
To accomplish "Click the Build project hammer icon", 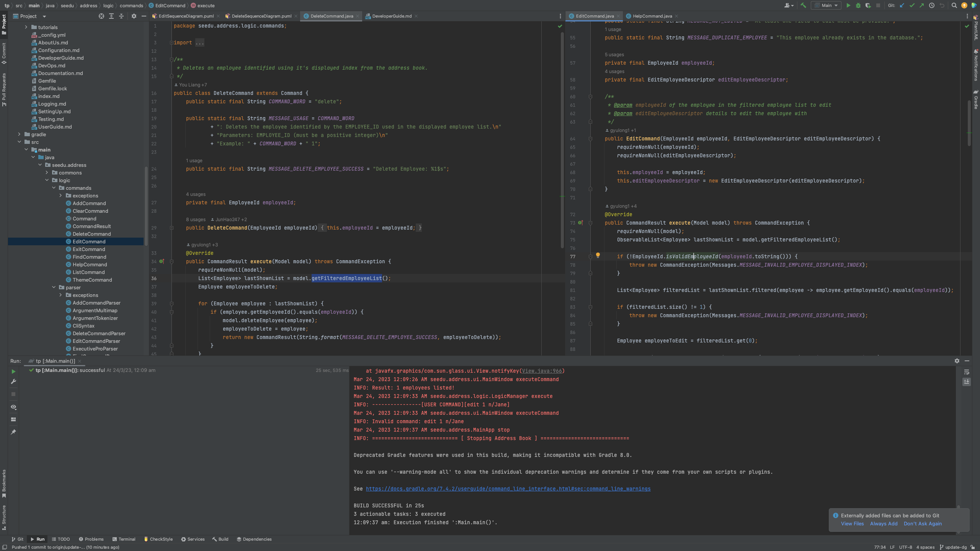I will pyautogui.click(x=803, y=5).
